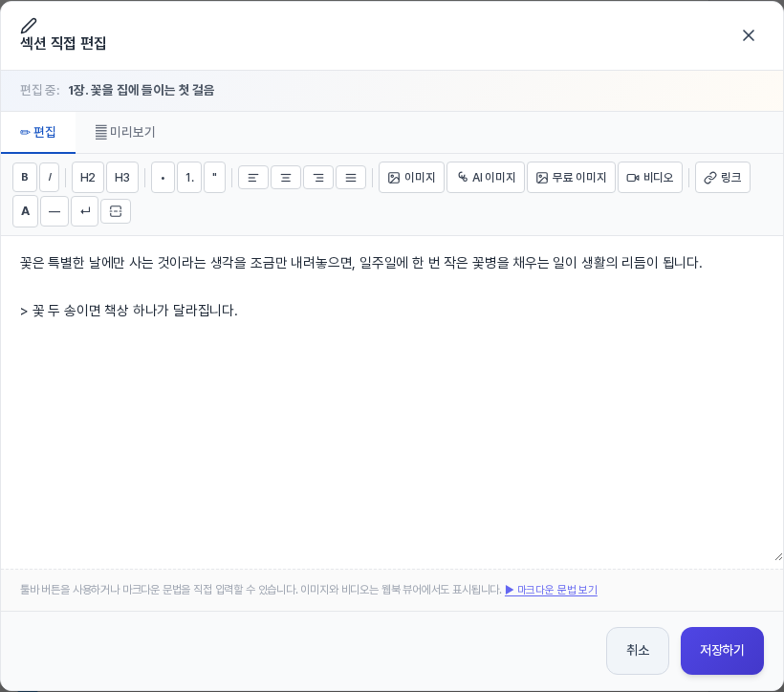The image size is (784, 692).
Task: Add a hyperlink with 링크 button
Action: point(723,177)
